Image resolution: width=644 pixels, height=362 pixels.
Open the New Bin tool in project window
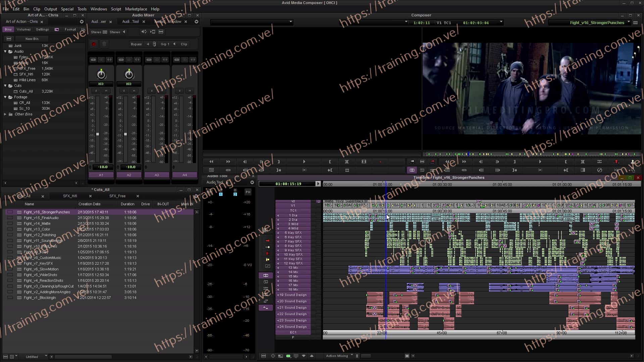[x=31, y=39]
